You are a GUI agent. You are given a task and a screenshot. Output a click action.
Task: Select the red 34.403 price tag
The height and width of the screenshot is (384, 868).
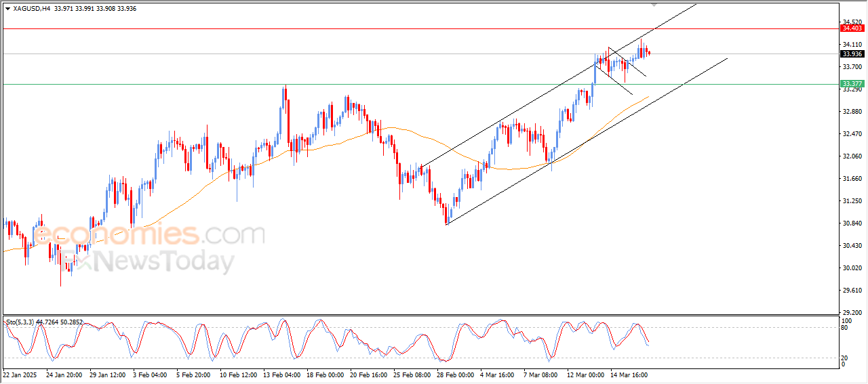852,28
